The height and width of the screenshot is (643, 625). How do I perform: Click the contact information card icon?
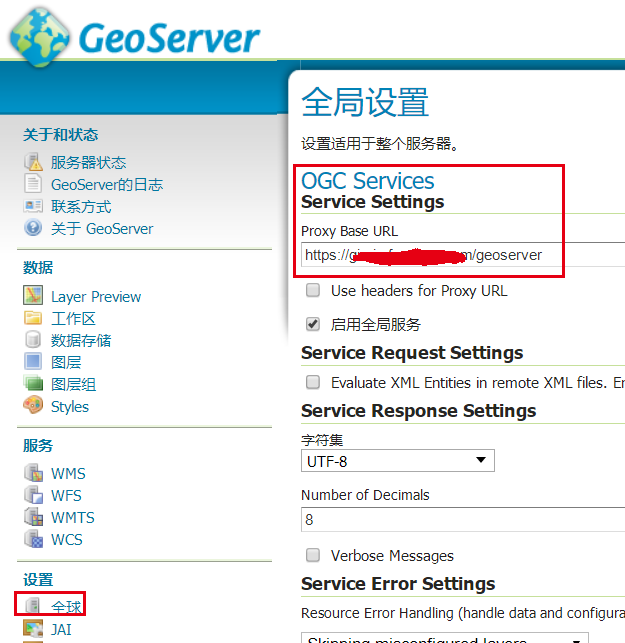pos(33,206)
